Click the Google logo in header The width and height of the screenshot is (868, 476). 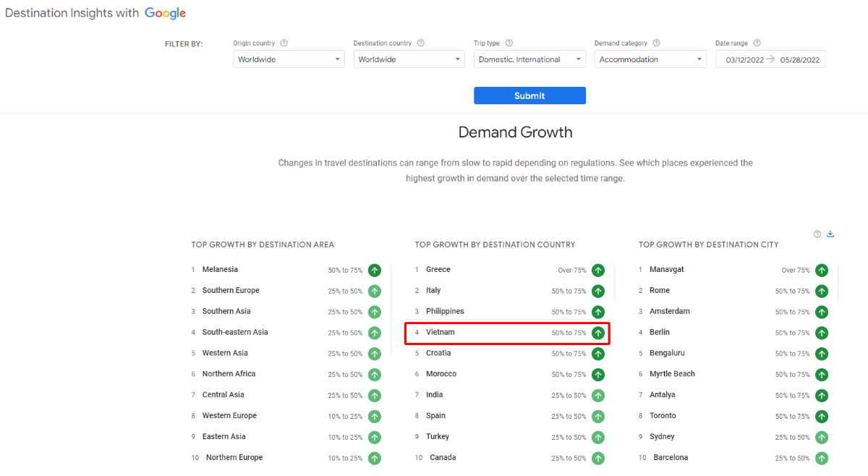click(165, 13)
